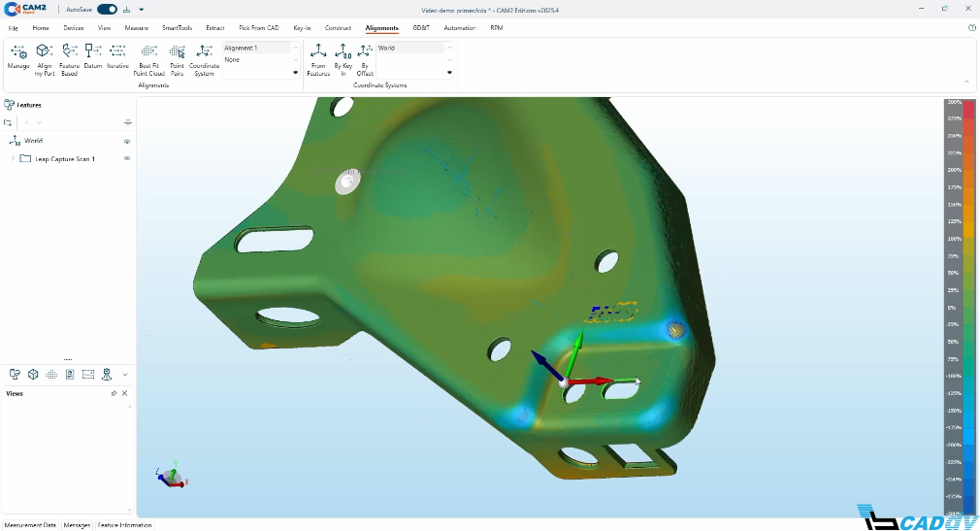This screenshot has height=531, width=980.
Task: Open the Extract ribbon tab
Action: 215,28
